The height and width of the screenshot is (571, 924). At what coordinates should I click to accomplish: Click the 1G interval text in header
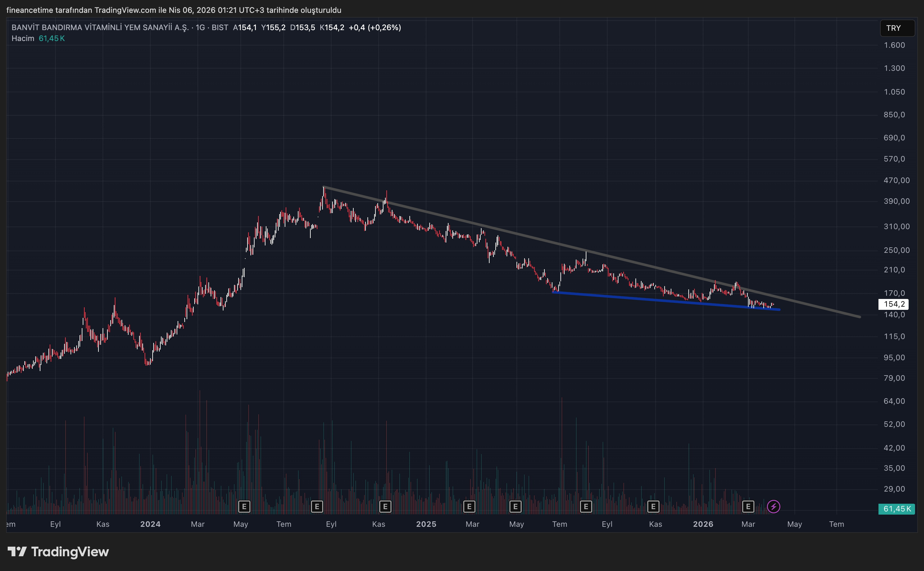point(200,28)
